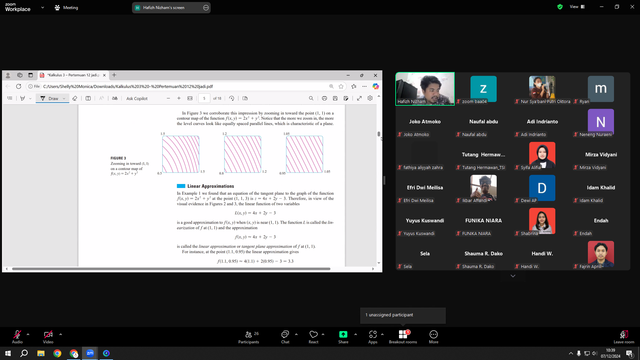Enter full screen in the PDF viewer
Screen dimensions: 640x360
(x=359, y=98)
